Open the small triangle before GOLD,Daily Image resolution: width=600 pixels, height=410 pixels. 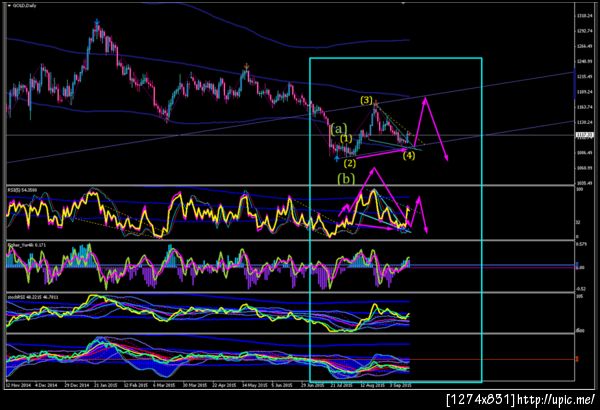(x=9, y=6)
